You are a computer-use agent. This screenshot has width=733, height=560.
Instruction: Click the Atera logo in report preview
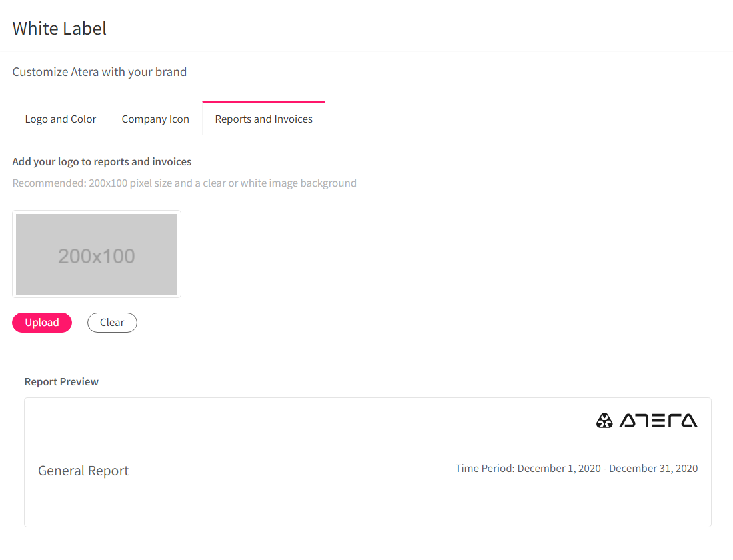click(x=646, y=420)
